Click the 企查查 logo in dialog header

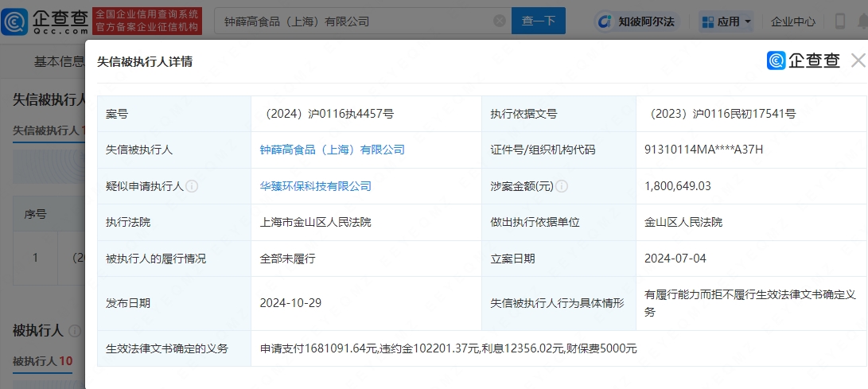click(804, 60)
